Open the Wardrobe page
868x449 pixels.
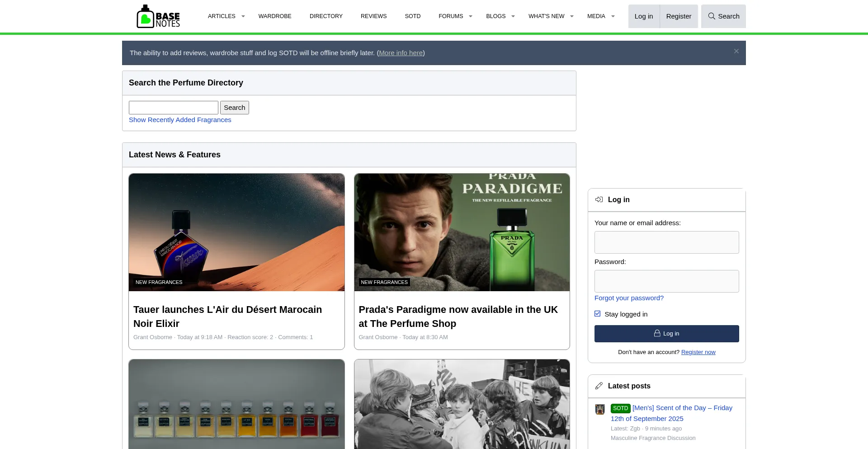pyautogui.click(x=275, y=16)
